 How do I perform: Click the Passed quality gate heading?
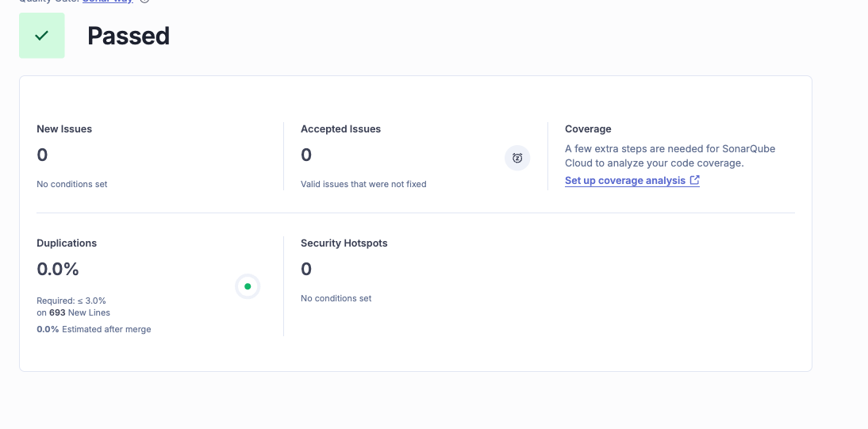pyautogui.click(x=129, y=36)
